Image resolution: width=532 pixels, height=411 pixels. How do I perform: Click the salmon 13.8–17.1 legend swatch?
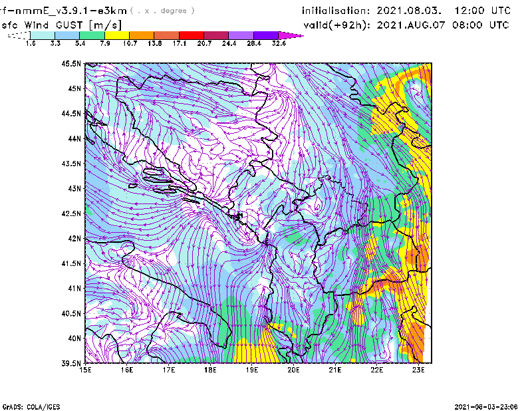167,35
